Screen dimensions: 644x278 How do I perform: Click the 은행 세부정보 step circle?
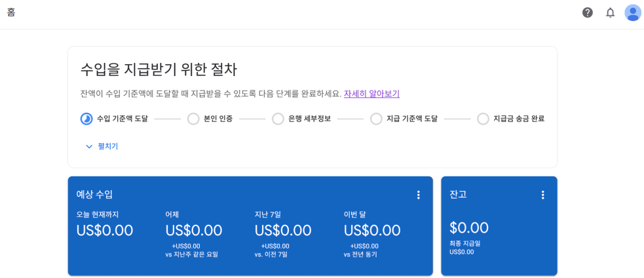(278, 119)
